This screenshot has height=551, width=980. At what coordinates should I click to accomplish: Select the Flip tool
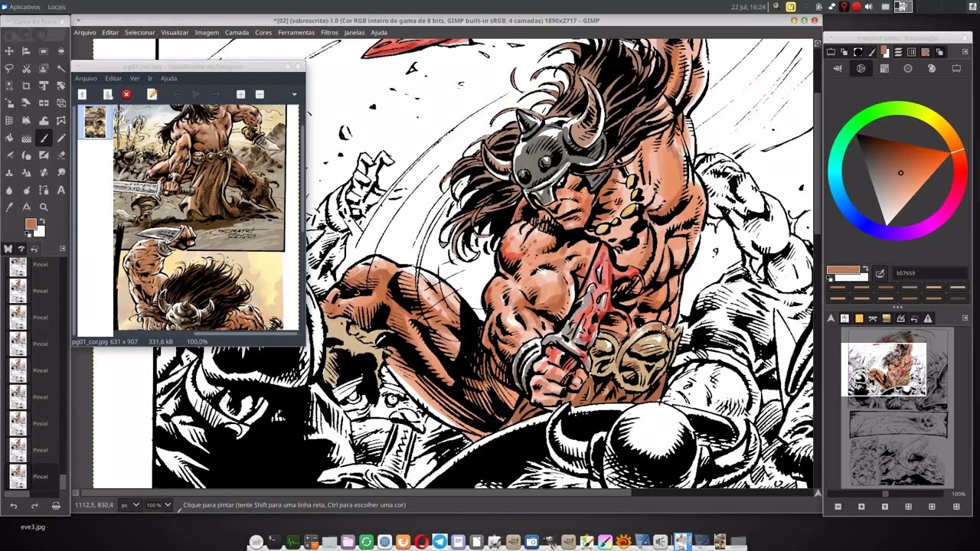pyautogui.click(x=44, y=103)
